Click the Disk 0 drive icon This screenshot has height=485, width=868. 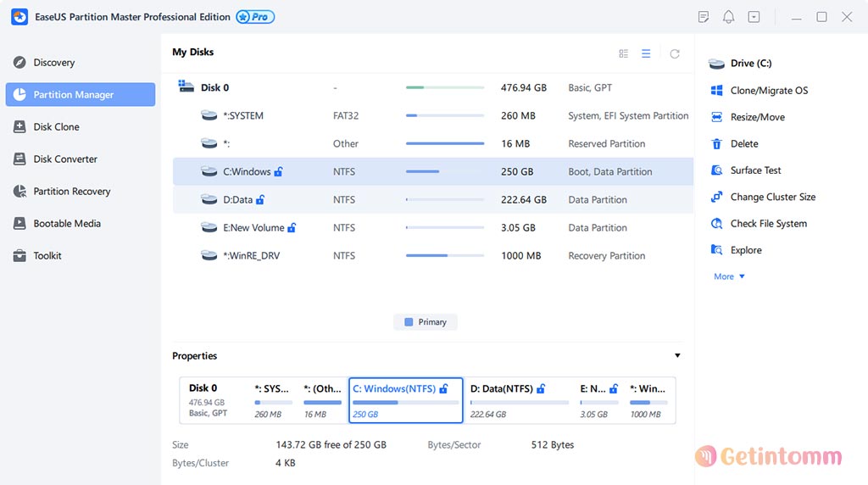186,86
